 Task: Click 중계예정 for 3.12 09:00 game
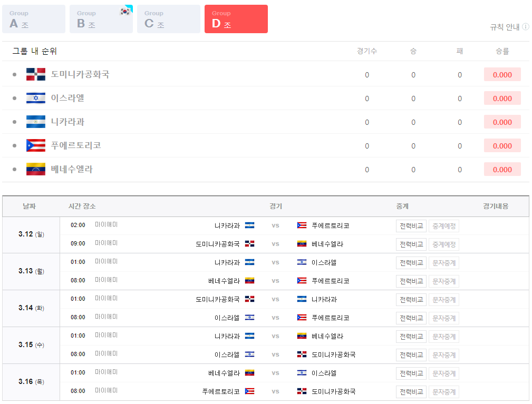point(444,244)
